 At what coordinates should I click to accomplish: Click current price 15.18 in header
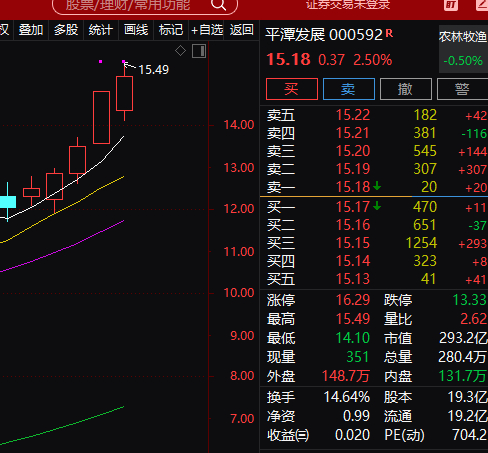(289, 60)
